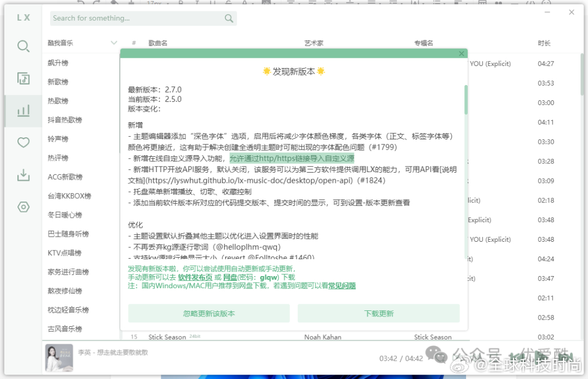Open the 熬夜修仙榜 chart

(x=64, y=291)
